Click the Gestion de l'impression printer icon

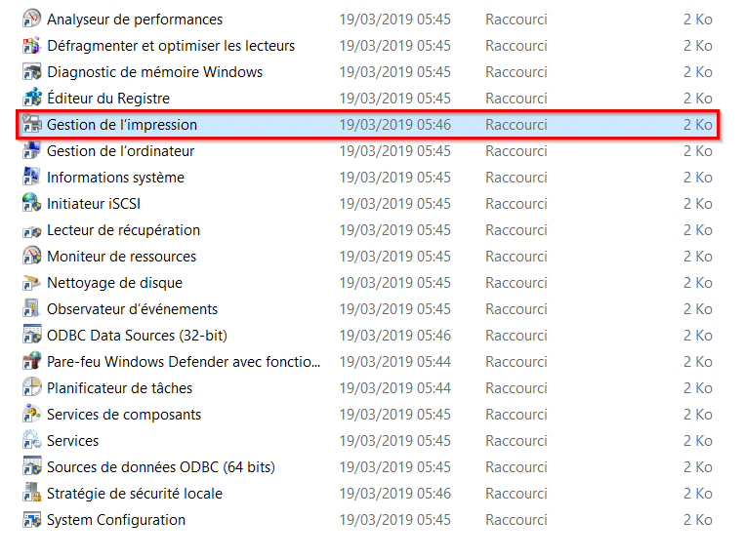coord(32,124)
